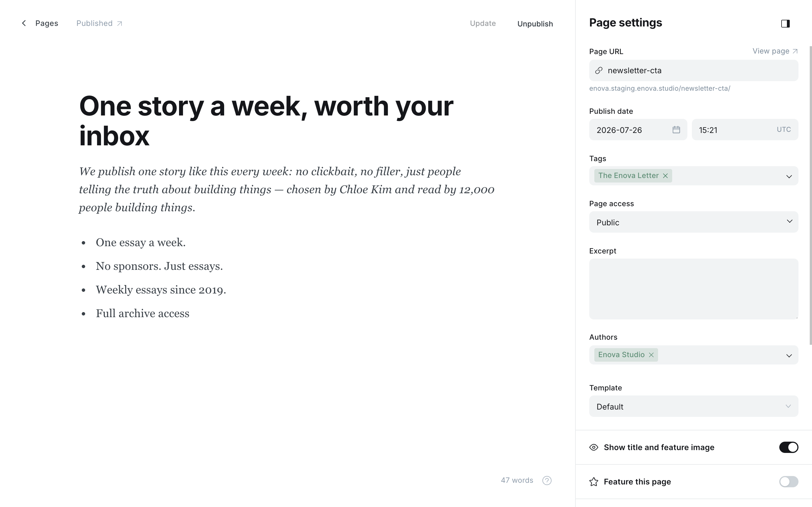Remove the Enova Studio author chip
This screenshot has height=507, width=812.
pos(651,355)
